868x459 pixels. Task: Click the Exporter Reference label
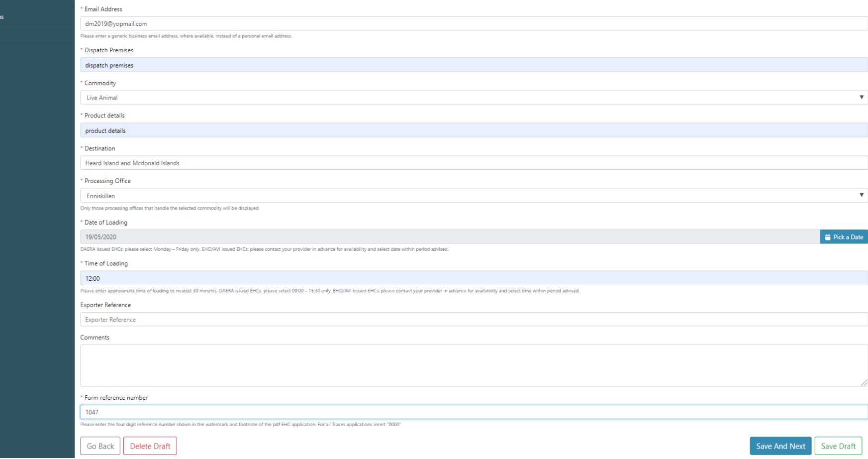click(x=105, y=305)
